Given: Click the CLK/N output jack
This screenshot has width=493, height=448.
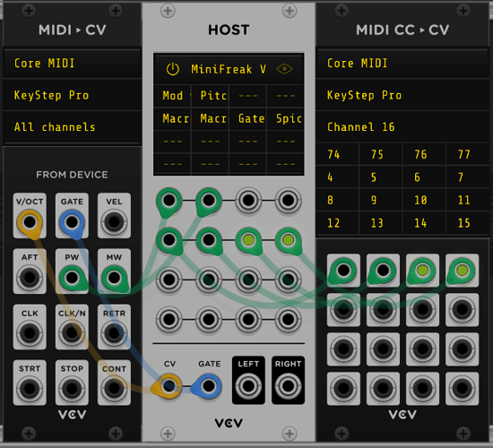Looking at the screenshot, I should click(72, 333).
